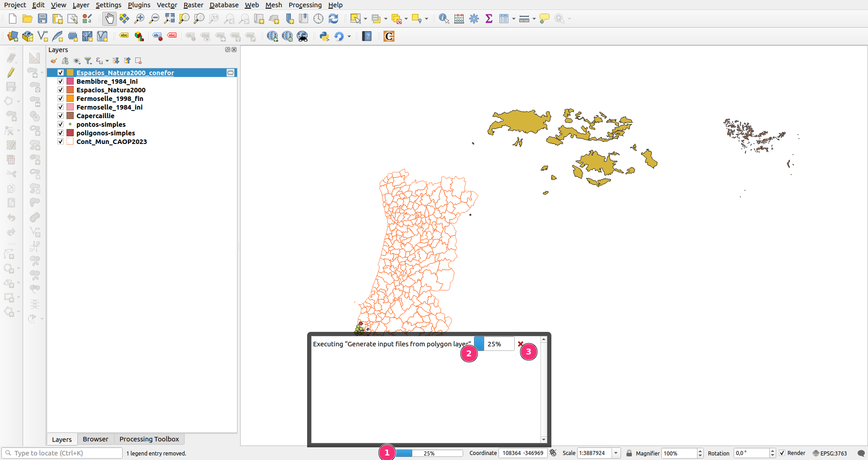868x460 pixels.
Task: Toggle visibility of Espacios_Natura2000_conefor layer
Action: (60, 72)
